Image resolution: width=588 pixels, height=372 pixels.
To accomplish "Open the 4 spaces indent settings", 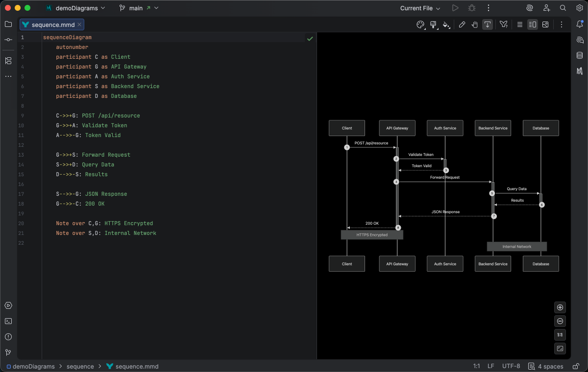I will point(546,366).
